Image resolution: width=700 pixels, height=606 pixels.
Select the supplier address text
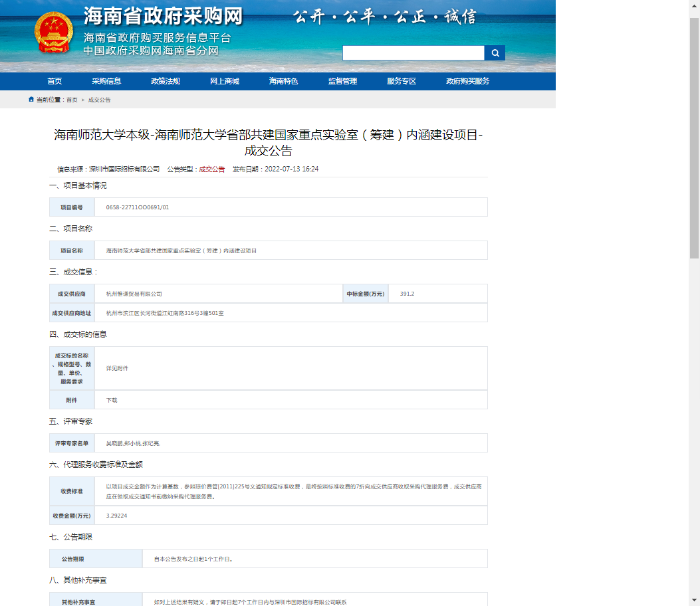coord(165,313)
